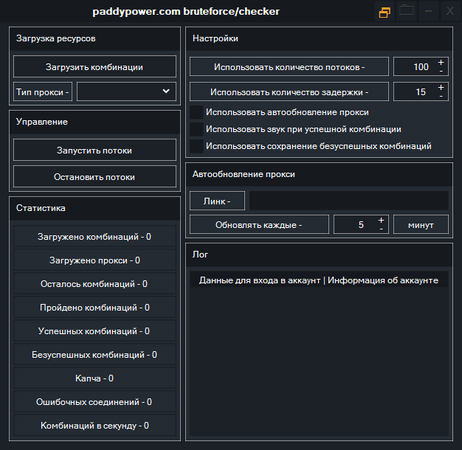Click the window title paddypower.com bruteforce/checker
The width and height of the screenshot is (462, 450).
point(186,12)
